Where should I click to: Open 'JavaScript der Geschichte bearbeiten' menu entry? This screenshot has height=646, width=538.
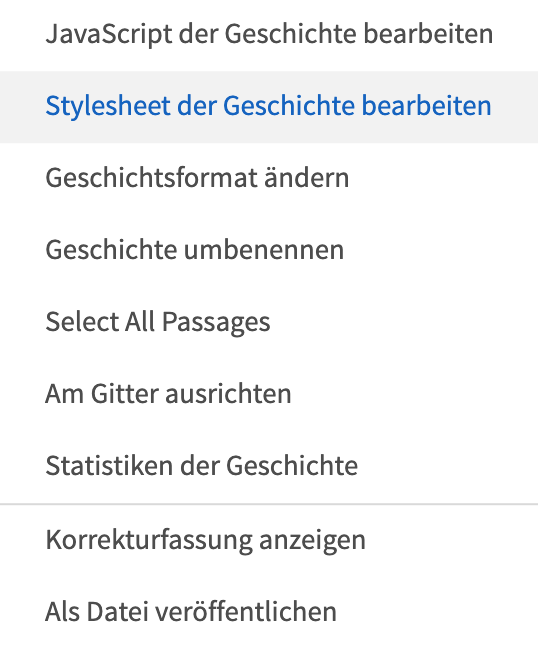pos(269,35)
